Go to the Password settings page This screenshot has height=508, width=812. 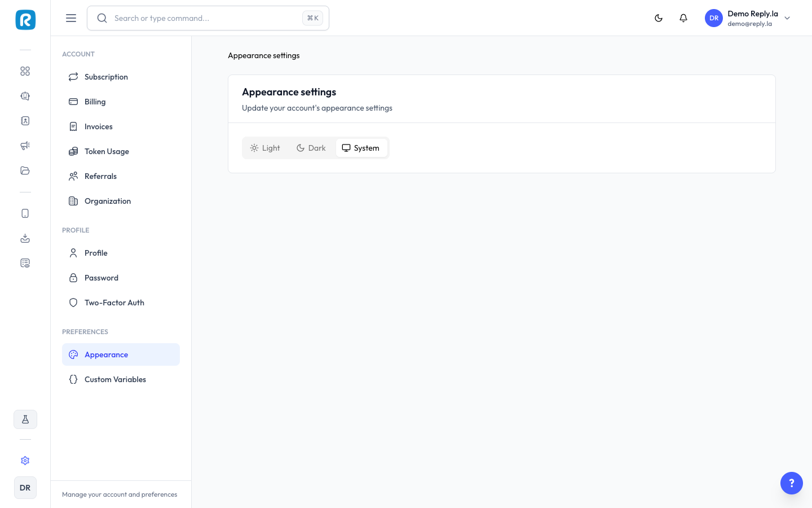pos(121,278)
